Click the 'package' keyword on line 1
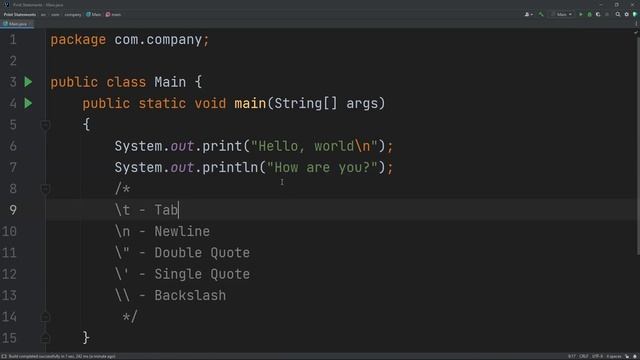This screenshot has width=640, height=360. (78, 40)
